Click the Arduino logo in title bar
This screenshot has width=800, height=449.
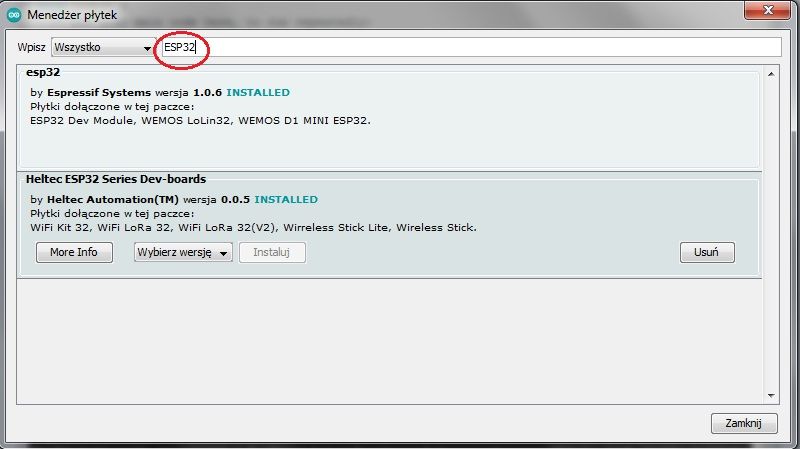click(x=14, y=15)
